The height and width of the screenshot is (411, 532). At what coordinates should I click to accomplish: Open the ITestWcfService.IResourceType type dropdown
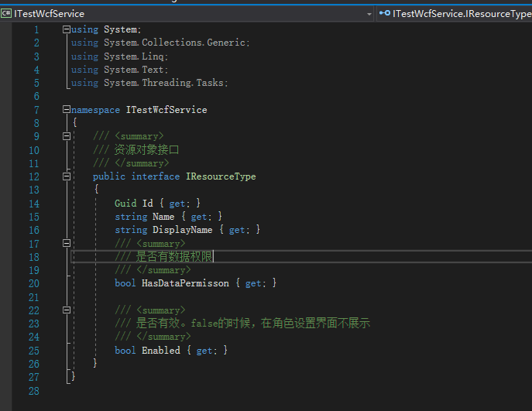click(x=462, y=14)
